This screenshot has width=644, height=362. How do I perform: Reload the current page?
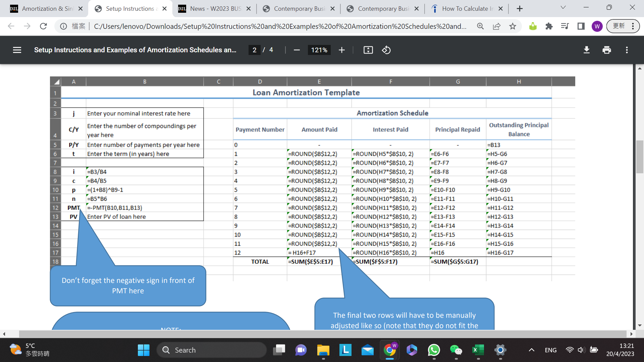coord(43,26)
